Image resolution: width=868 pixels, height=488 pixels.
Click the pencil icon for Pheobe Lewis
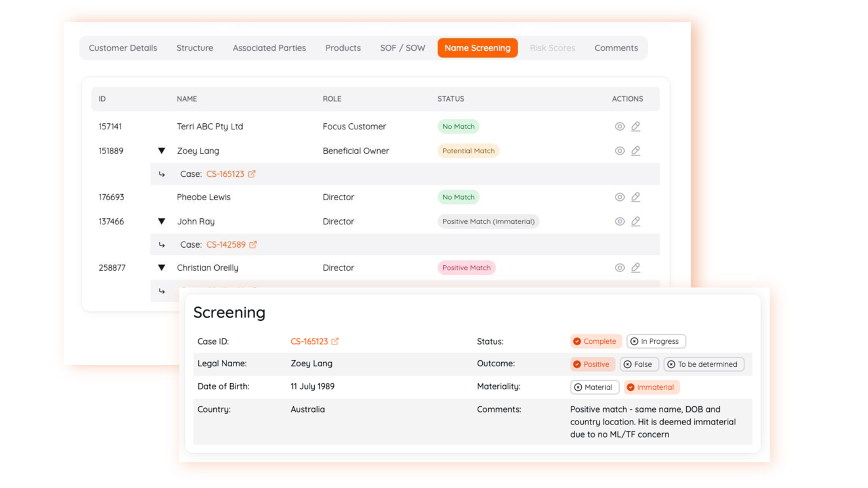point(636,197)
